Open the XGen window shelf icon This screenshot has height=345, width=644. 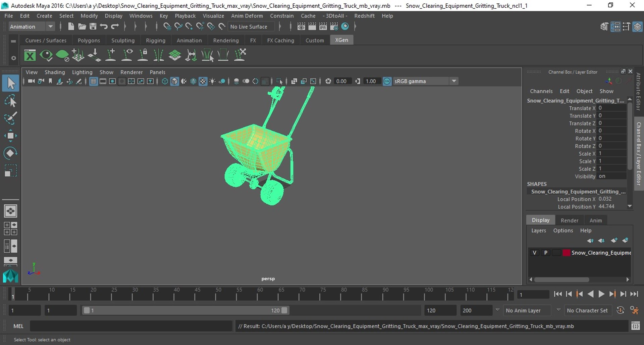tap(30, 55)
